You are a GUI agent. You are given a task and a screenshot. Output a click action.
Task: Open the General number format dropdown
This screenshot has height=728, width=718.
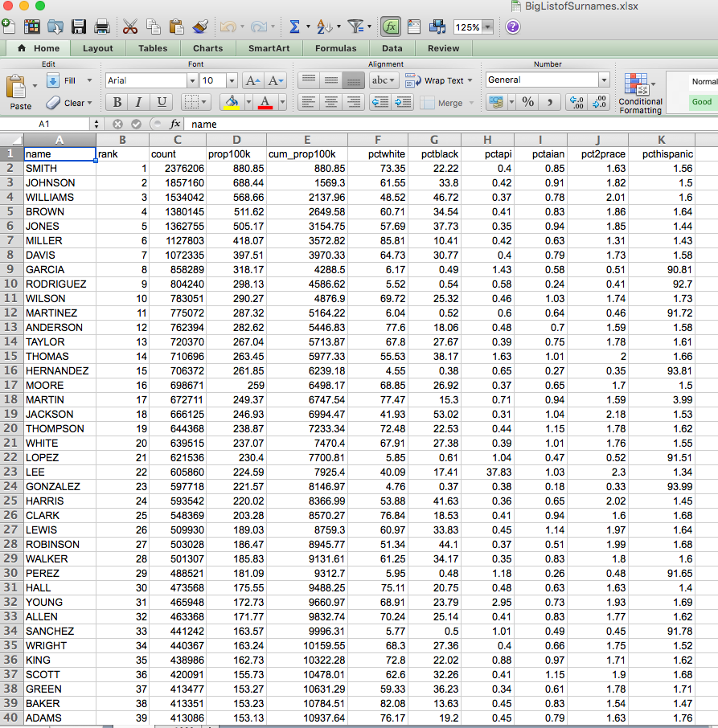[x=604, y=80]
